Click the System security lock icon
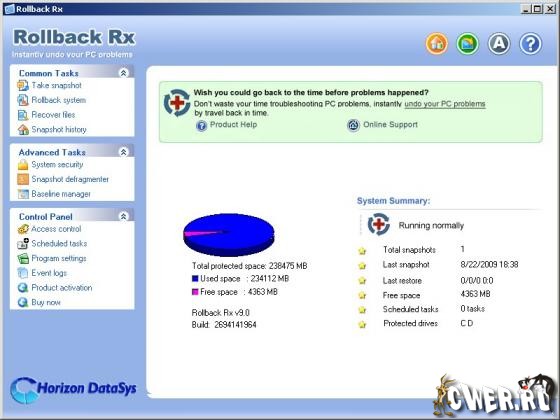560x420 pixels. (x=23, y=165)
